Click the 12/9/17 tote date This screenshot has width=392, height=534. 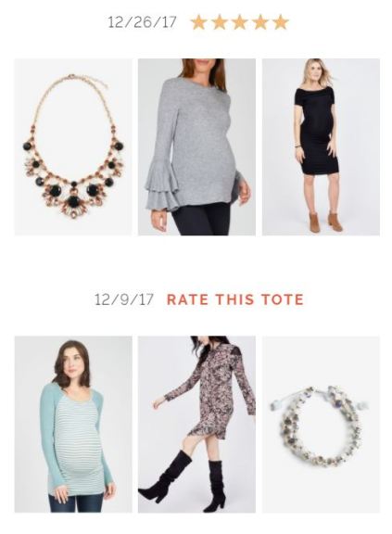(124, 299)
